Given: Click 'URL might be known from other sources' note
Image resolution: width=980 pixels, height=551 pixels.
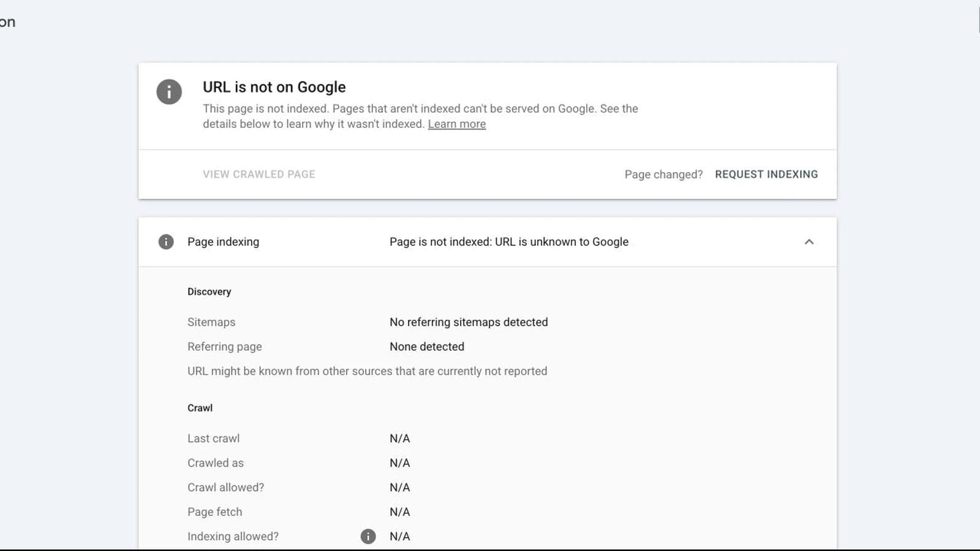Looking at the screenshot, I should (x=367, y=371).
